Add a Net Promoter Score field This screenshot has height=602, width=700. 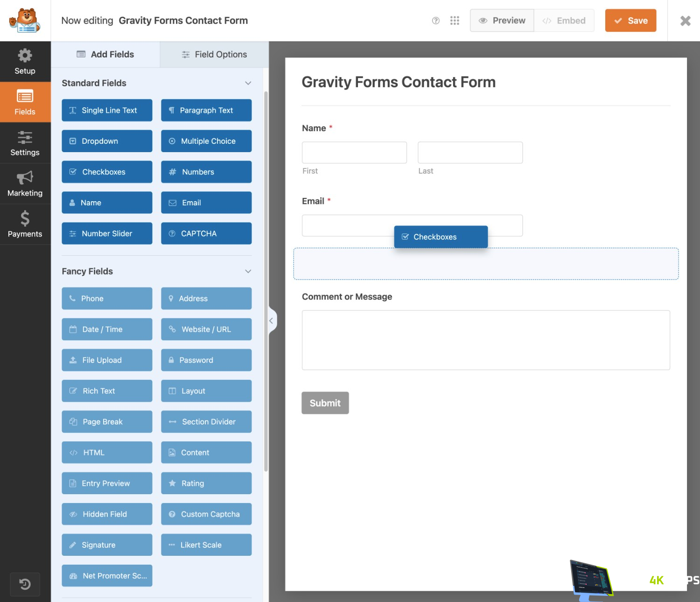107,576
